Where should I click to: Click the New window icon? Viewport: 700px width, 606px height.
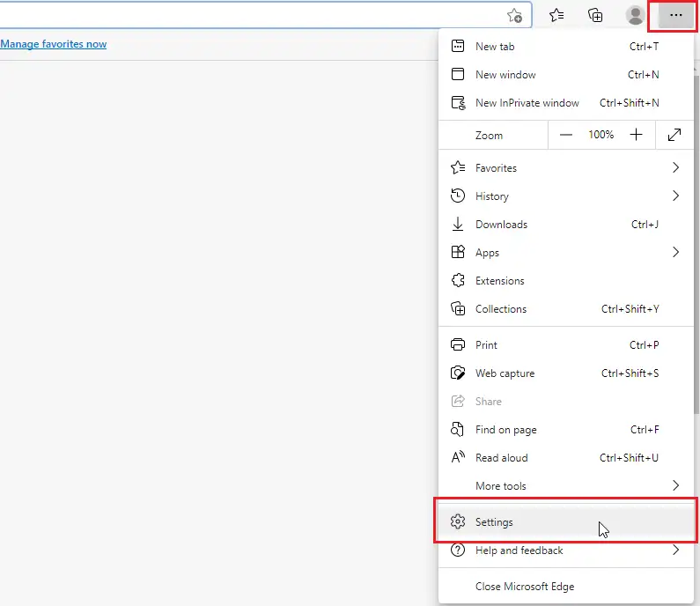coord(458,74)
